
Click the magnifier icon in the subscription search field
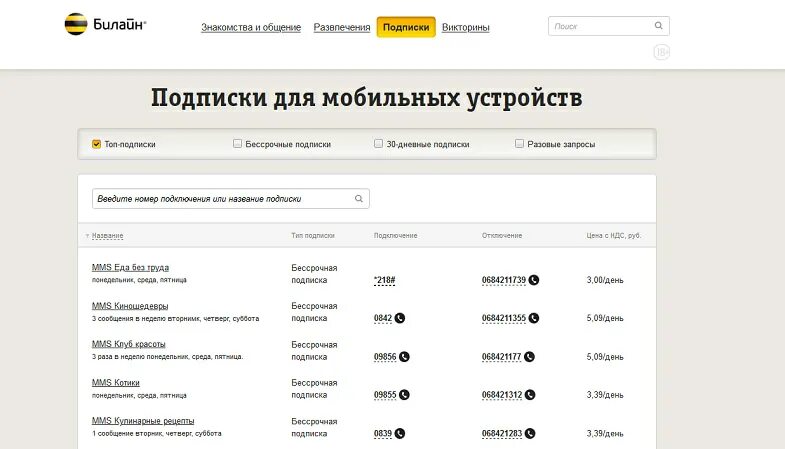pyautogui.click(x=358, y=199)
